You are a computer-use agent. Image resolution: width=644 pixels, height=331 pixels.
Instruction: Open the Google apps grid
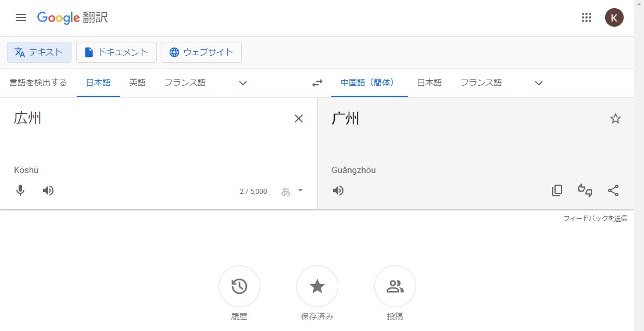(x=586, y=17)
